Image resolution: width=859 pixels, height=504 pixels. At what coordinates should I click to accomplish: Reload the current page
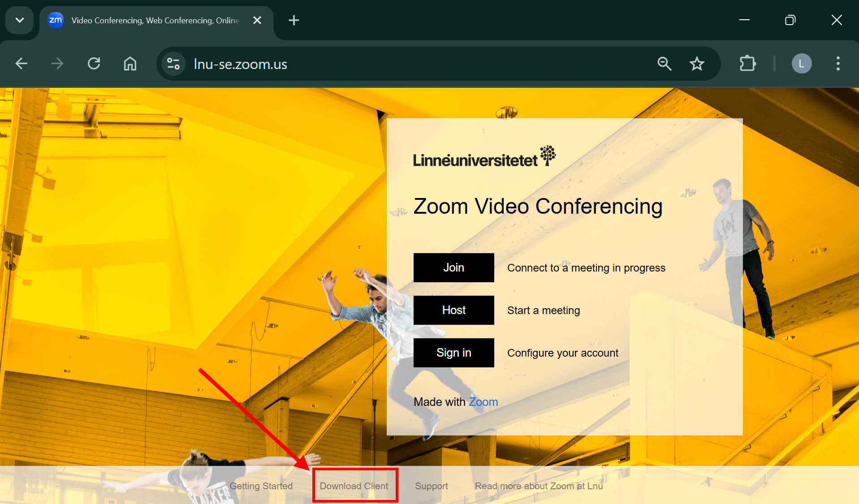(94, 64)
